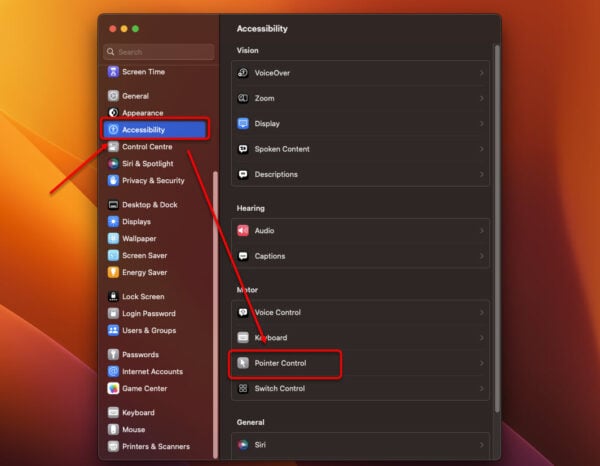Open Voice Control settings
This screenshot has height=466, width=600.
[x=360, y=312]
